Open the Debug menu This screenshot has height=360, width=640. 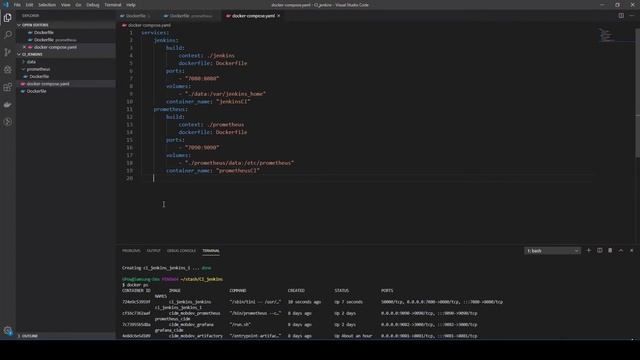click(x=93, y=5)
